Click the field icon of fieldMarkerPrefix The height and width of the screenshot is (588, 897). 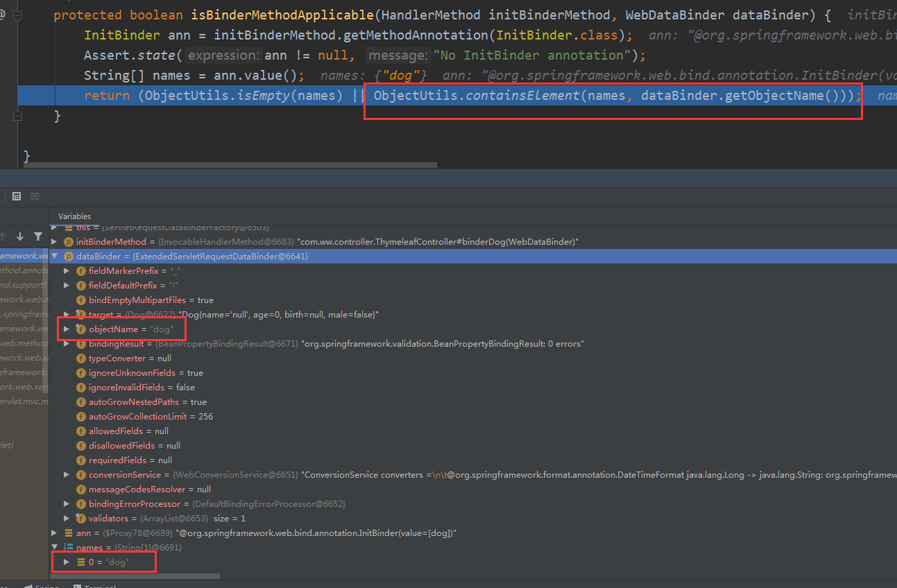(81, 271)
